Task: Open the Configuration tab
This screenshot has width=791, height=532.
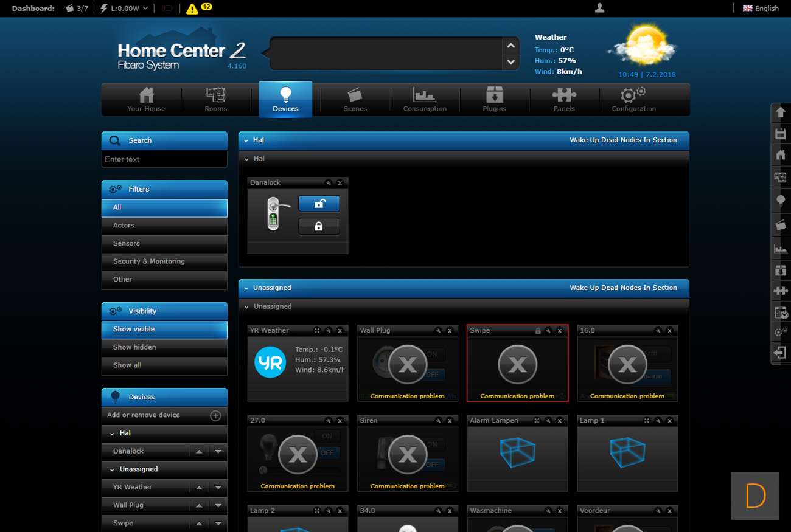Action: coord(633,99)
